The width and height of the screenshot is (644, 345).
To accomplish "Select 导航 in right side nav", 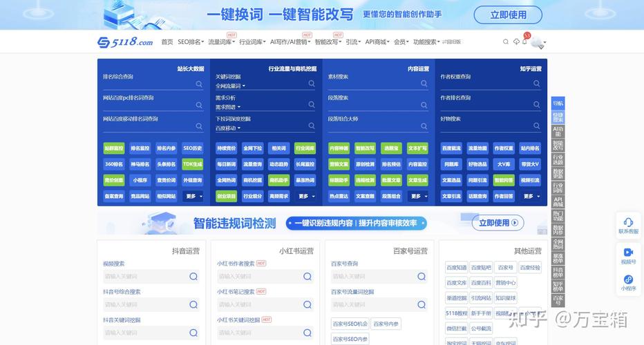I will coord(558,103).
